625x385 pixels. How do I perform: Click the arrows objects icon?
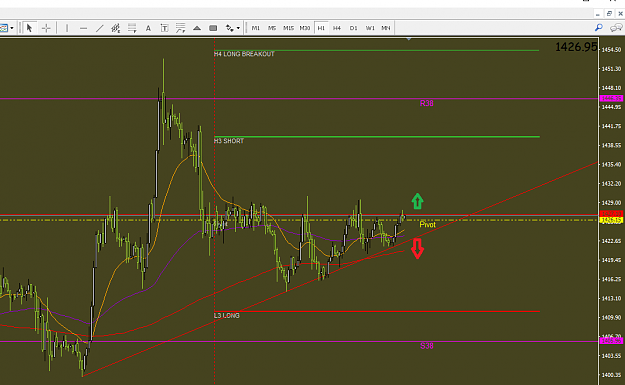click(230, 28)
